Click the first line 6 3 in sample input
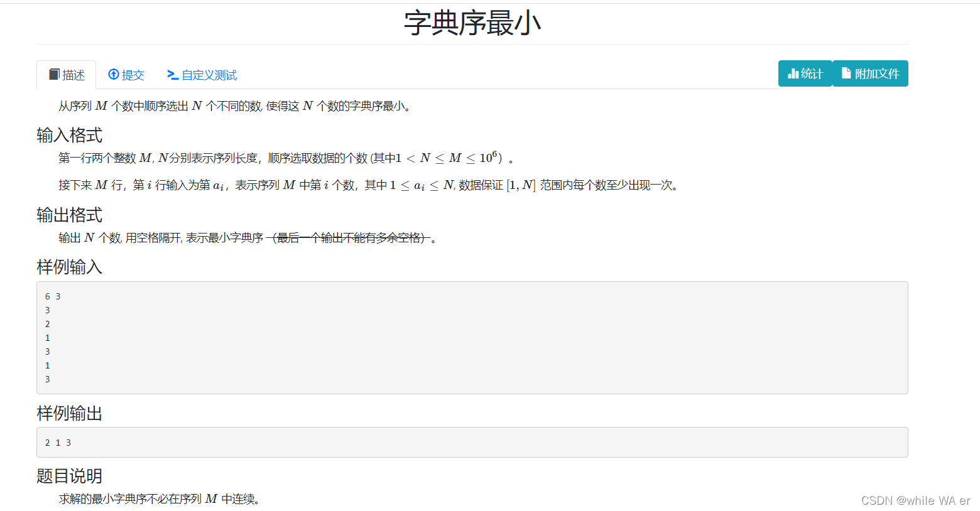 53,296
